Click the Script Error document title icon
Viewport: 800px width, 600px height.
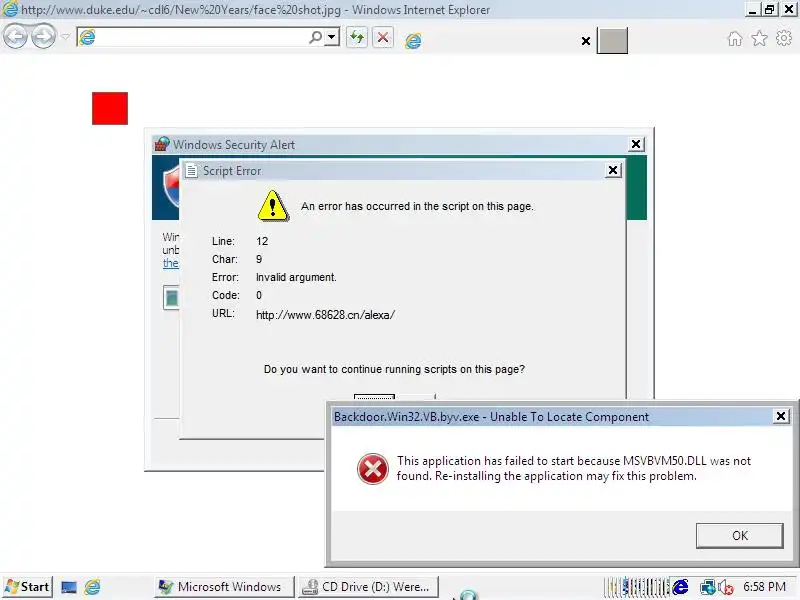click(191, 170)
